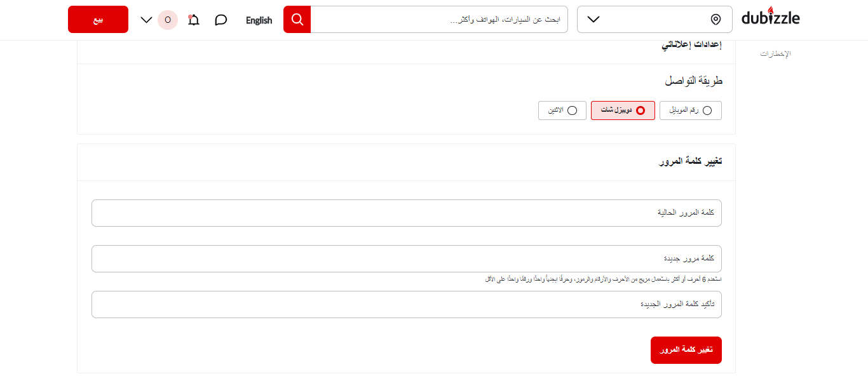Screen dimensions: 868x381
Task: Expand the account dropdown chevron
Action: point(146,20)
